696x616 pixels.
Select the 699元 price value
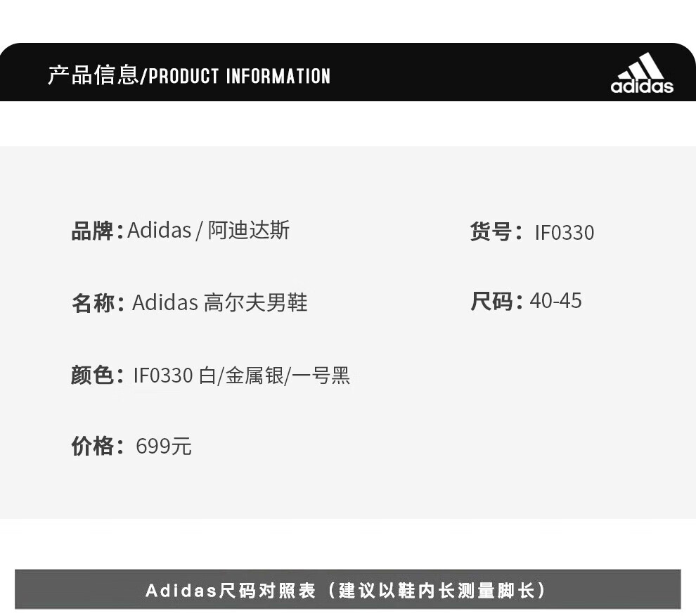click(163, 446)
